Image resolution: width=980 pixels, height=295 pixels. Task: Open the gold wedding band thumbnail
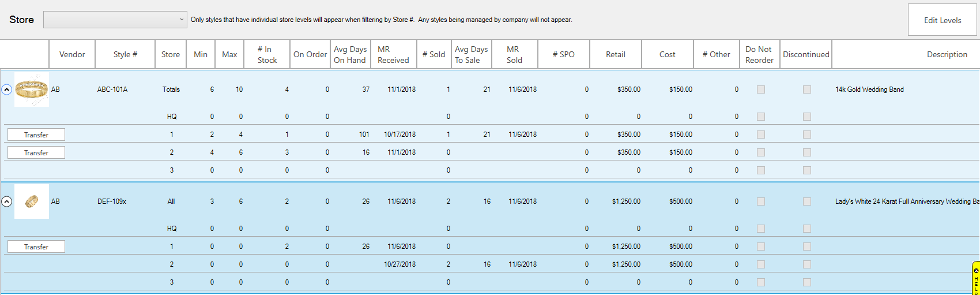pyautogui.click(x=32, y=89)
